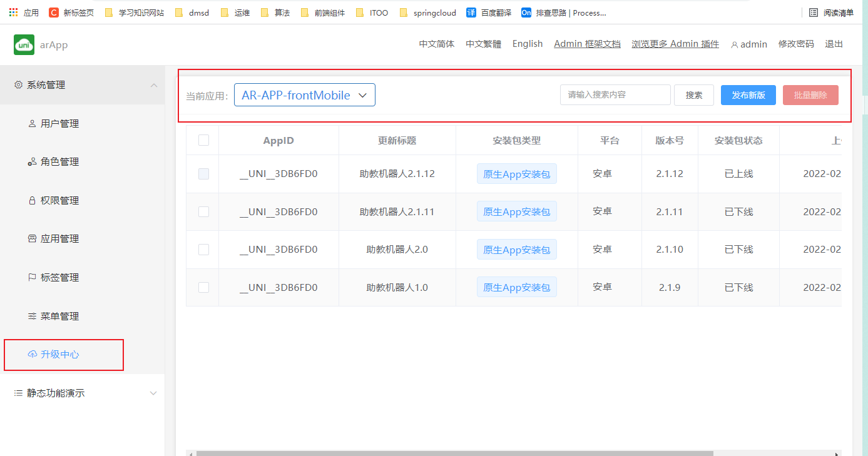The image size is (868, 456).
Task: Focus the 请输入搜索内容 search field
Action: click(x=615, y=95)
